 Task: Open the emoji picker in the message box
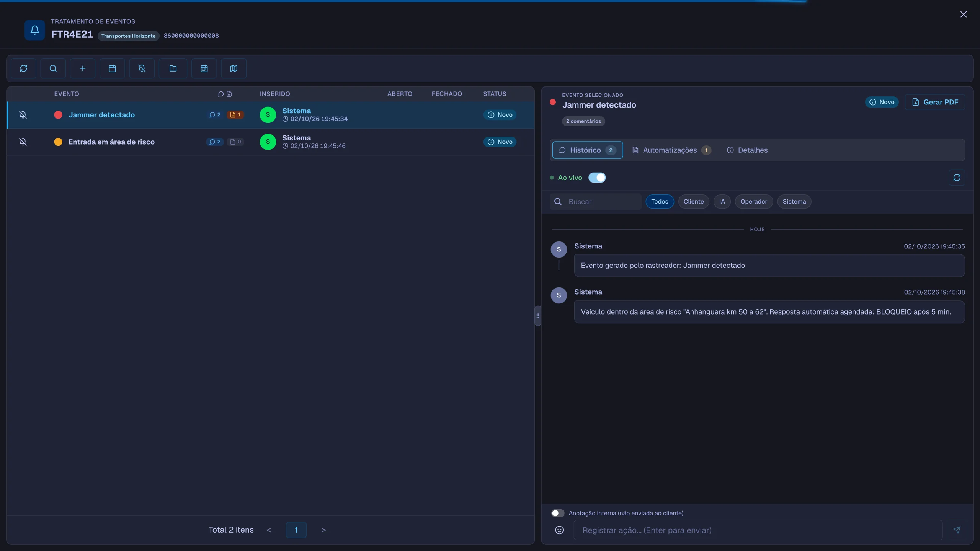(x=559, y=530)
